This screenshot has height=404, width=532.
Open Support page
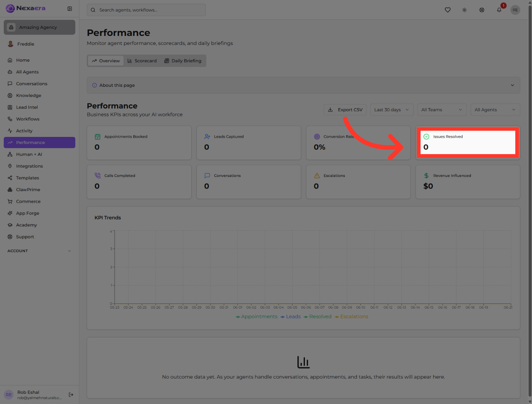pos(39,237)
